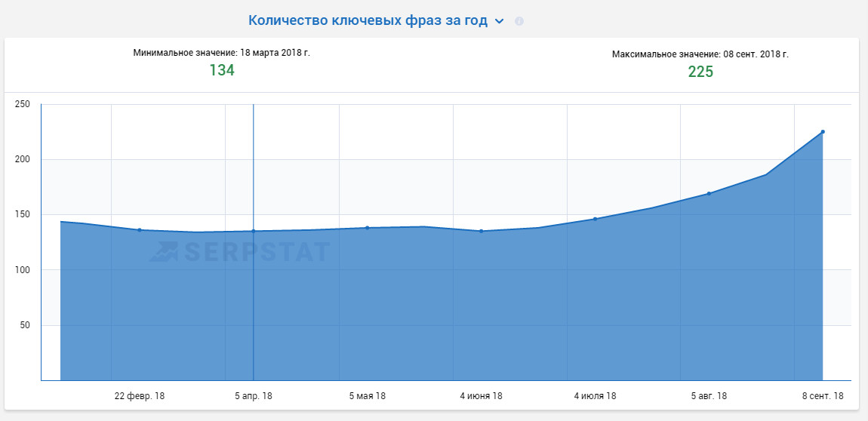Viewport: 868px width, 421px height.
Task: Click the data point at 8 сент. 18 peak
Action: [x=823, y=132]
